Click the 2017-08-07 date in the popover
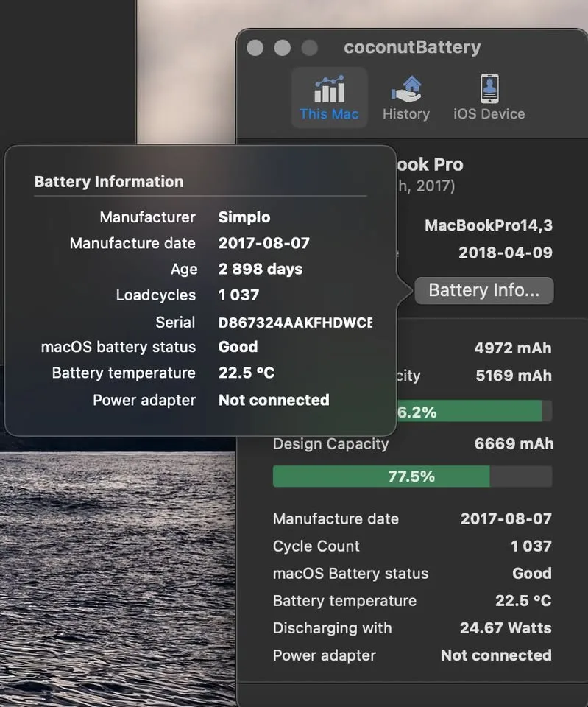Image resolution: width=588 pixels, height=707 pixels. pyautogui.click(x=264, y=244)
